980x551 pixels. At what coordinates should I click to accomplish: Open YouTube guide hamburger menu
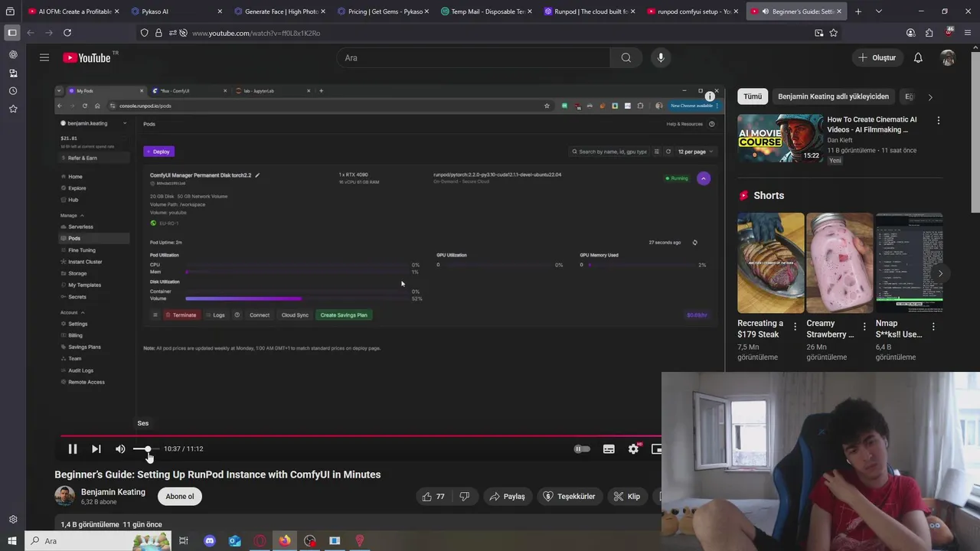click(x=44, y=57)
